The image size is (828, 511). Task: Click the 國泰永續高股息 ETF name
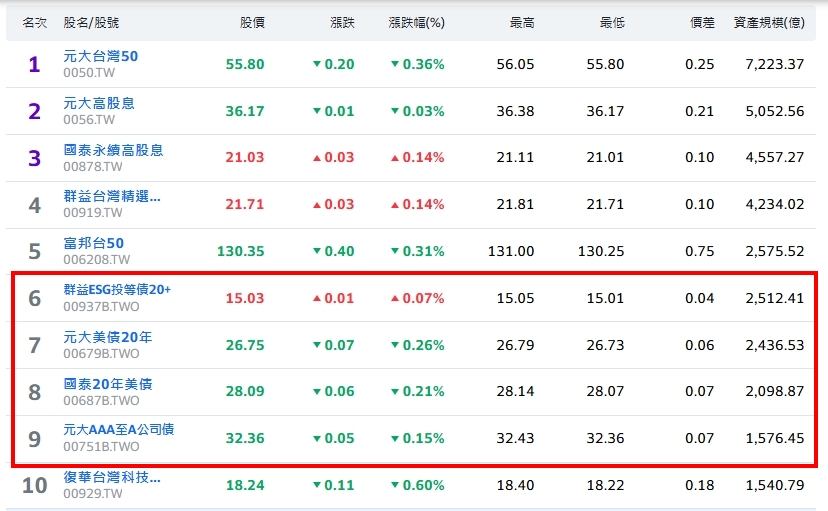(113, 150)
